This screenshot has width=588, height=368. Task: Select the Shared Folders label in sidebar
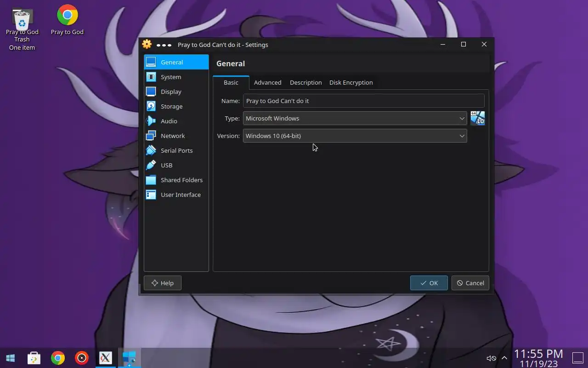point(181,180)
